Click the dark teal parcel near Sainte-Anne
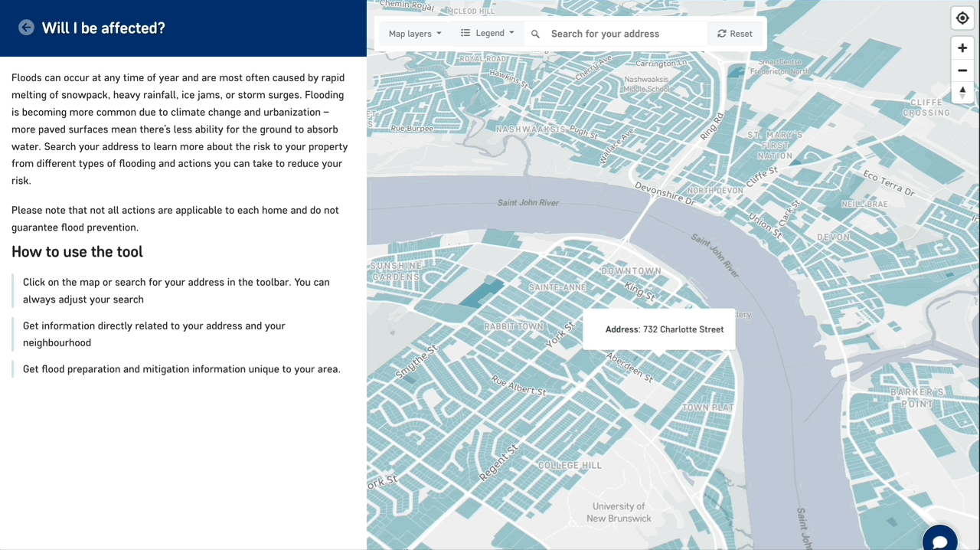Image resolution: width=980 pixels, height=550 pixels. point(481,293)
